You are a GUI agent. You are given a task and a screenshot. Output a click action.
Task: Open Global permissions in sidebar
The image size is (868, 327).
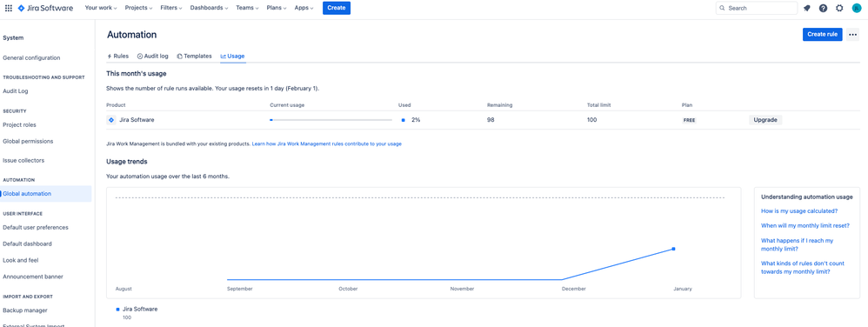(x=28, y=141)
